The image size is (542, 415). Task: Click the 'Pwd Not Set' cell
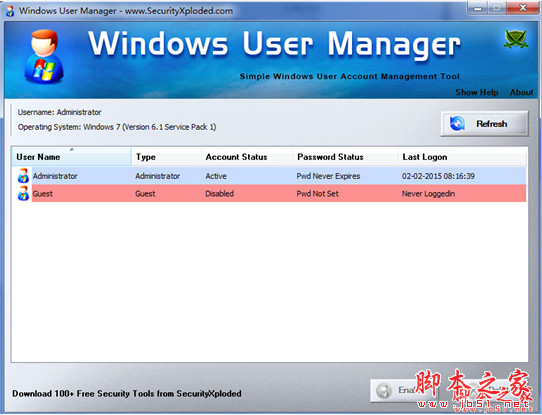[x=317, y=194]
